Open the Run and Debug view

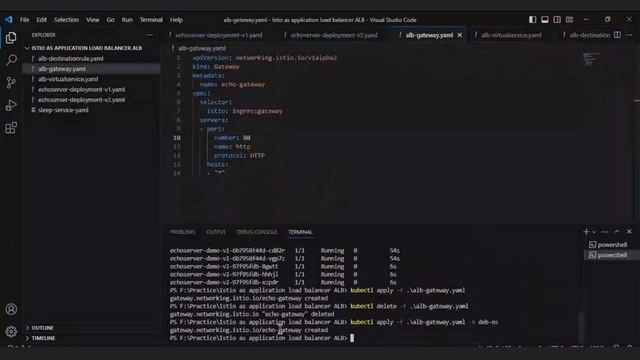click(x=11, y=105)
